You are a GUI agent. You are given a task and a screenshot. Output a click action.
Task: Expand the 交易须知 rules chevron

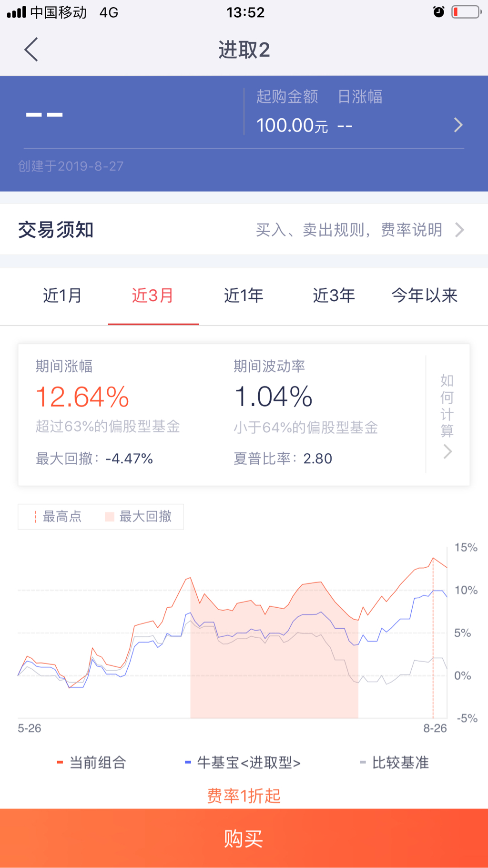(x=459, y=230)
